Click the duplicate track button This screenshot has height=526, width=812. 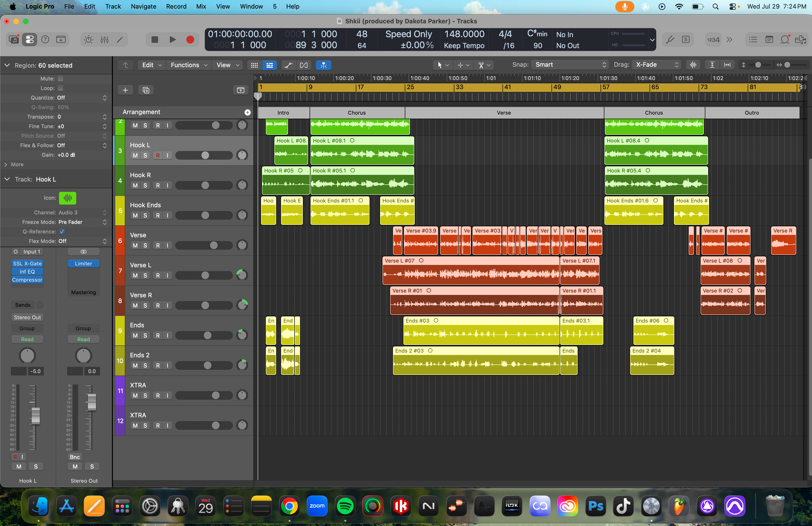[146, 90]
